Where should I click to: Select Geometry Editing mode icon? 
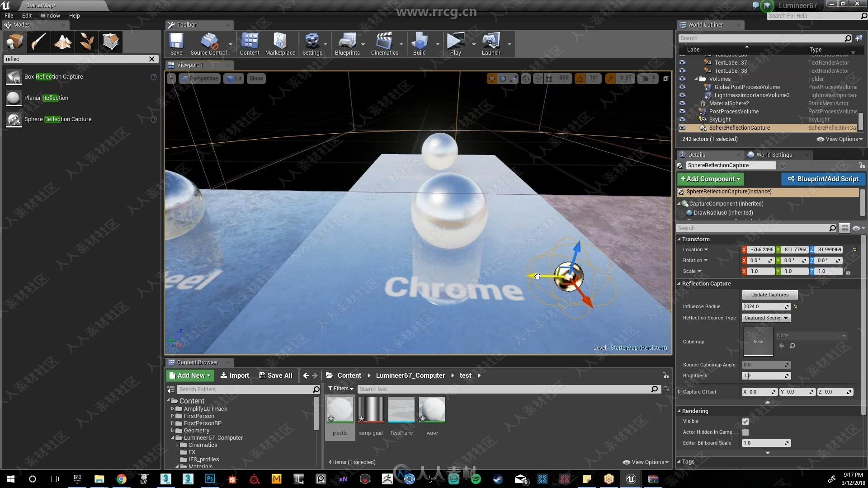(x=110, y=42)
